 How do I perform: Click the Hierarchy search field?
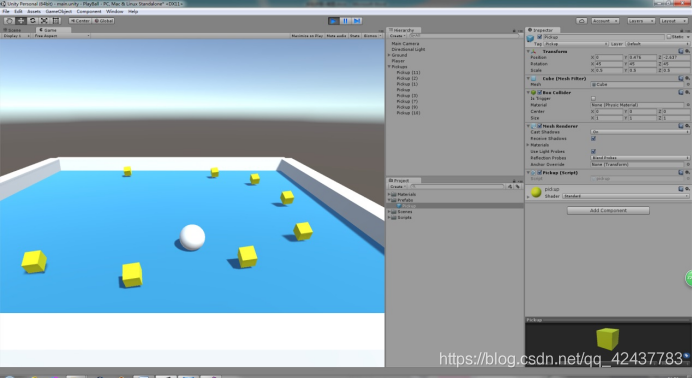(464, 36)
